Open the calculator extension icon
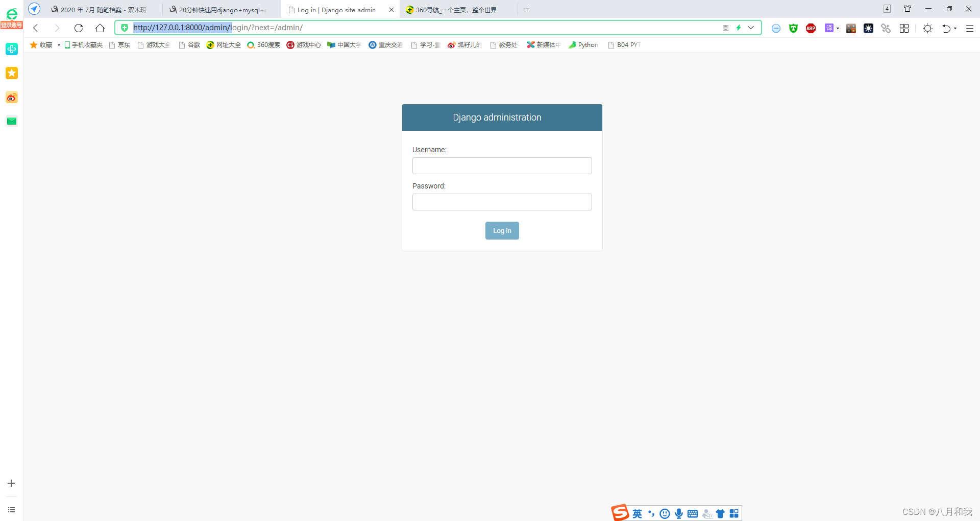Image resolution: width=980 pixels, height=521 pixels. (x=851, y=29)
